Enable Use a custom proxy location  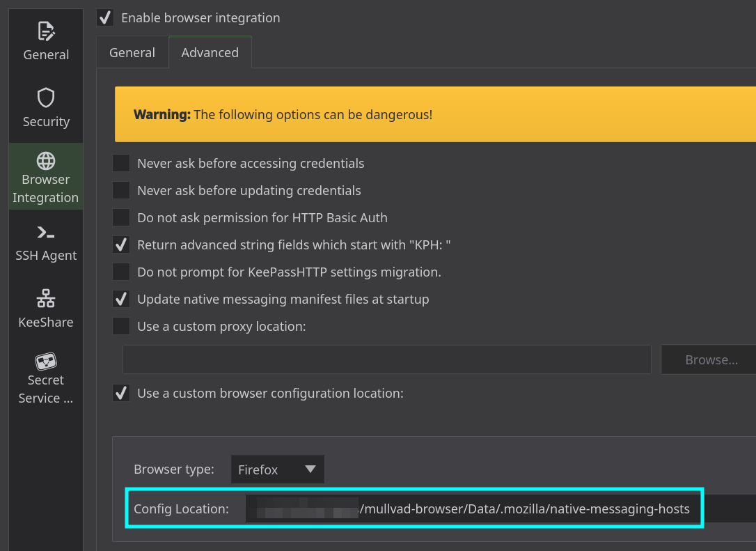point(121,327)
